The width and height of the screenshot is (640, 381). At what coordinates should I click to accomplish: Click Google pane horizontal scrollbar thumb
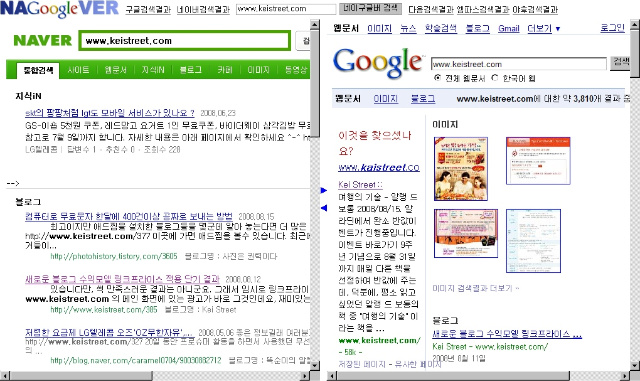453,375
